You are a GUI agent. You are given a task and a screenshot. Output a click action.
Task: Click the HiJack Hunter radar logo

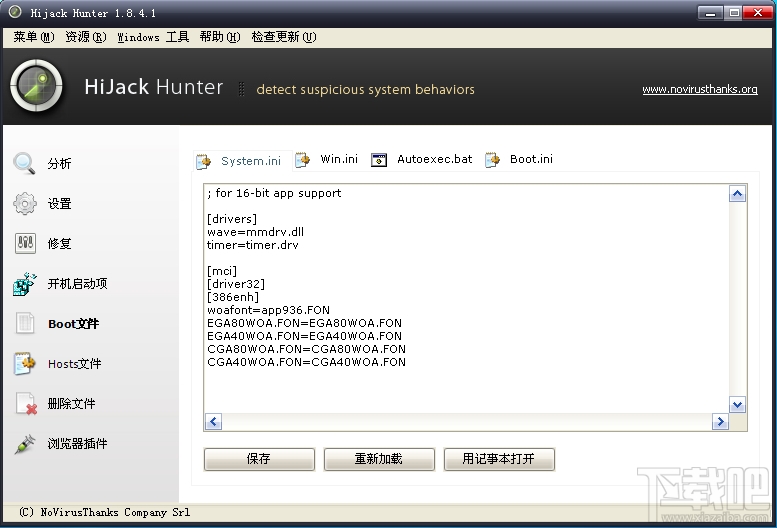coord(36,86)
